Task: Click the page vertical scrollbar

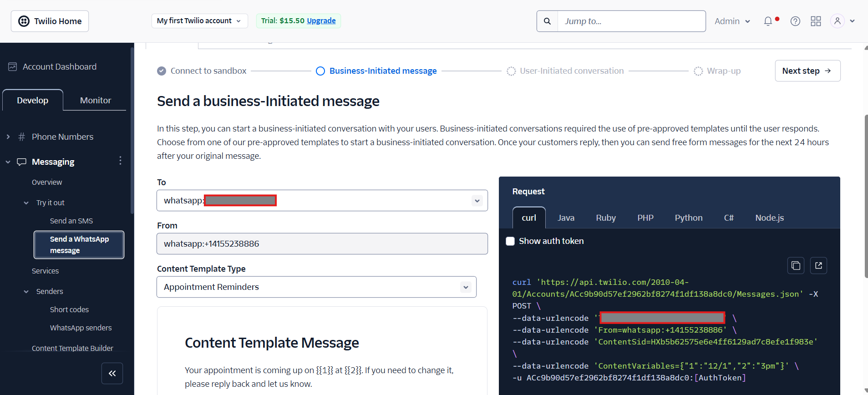Action: (x=866, y=196)
